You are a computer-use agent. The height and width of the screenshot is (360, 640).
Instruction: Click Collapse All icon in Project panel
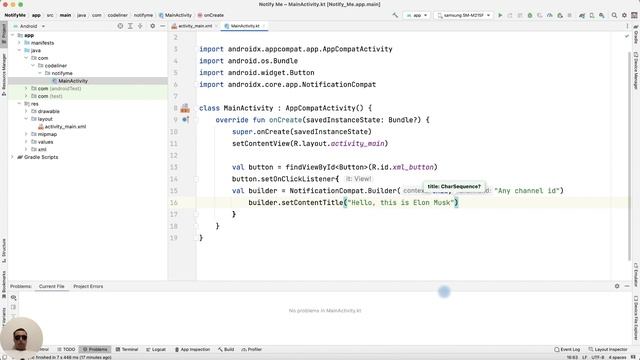140,26
